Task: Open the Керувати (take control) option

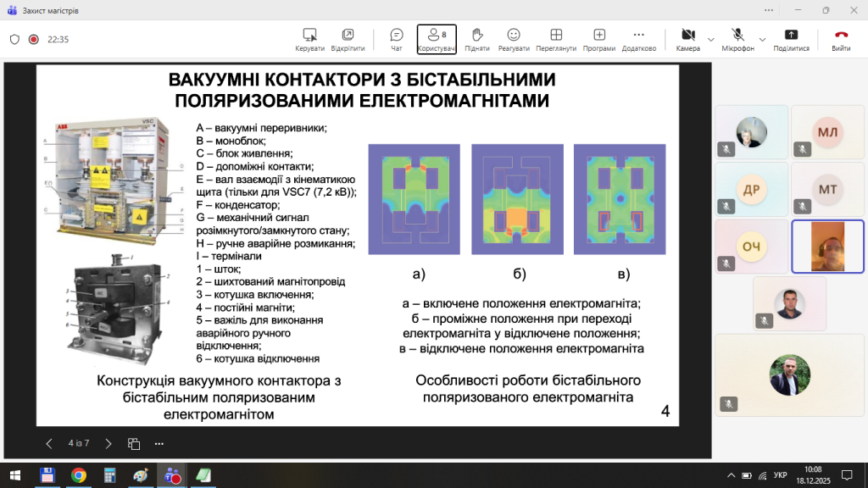Action: pyautogui.click(x=309, y=40)
